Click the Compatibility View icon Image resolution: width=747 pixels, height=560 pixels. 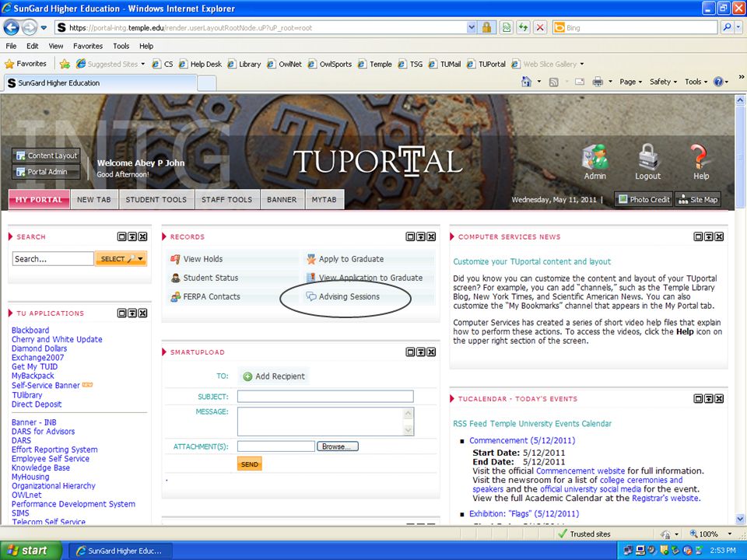[x=507, y=28]
